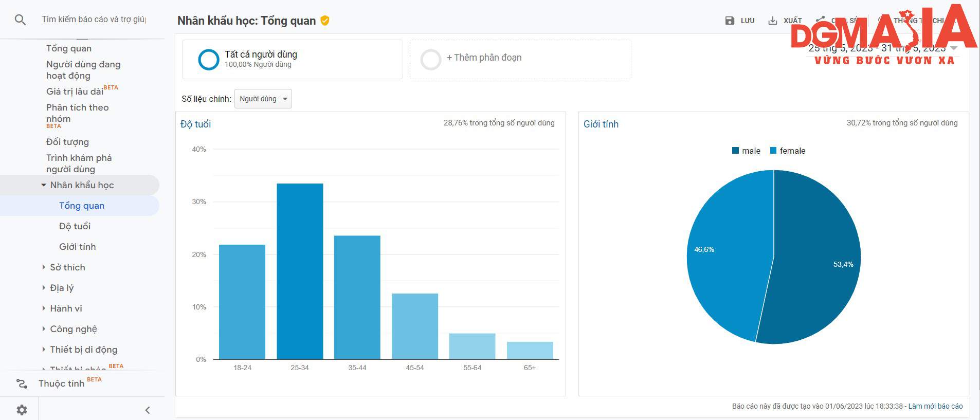The image size is (980, 420).
Task: Click the female legend color swatch
Action: point(773,151)
